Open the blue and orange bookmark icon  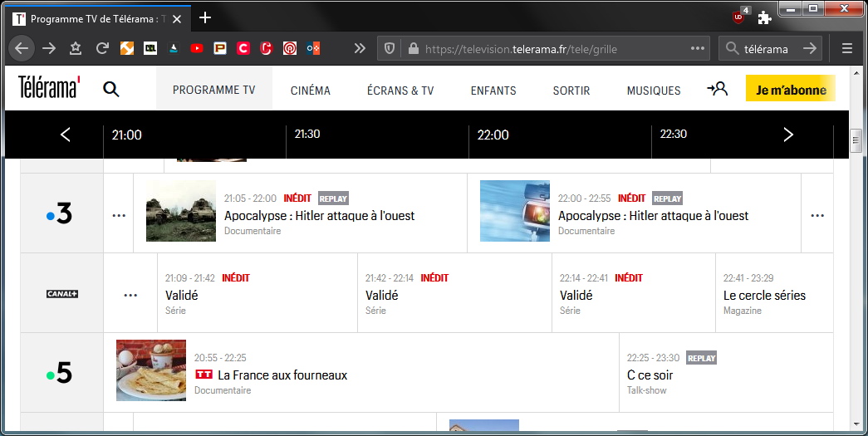pyautogui.click(x=313, y=48)
